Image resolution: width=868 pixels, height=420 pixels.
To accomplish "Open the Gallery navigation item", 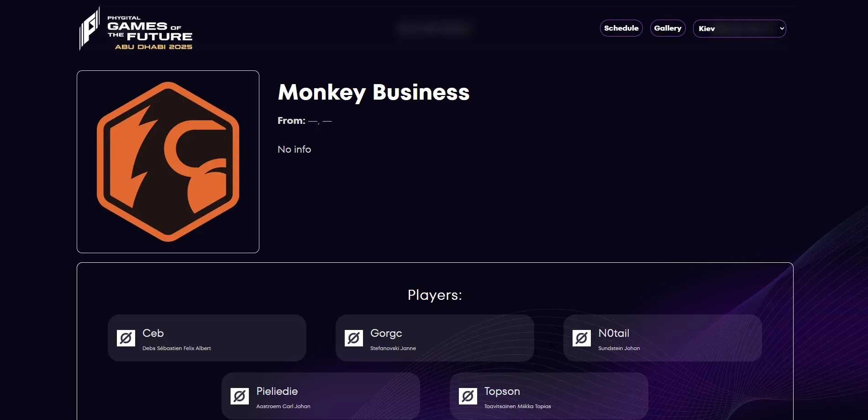I will pos(668,28).
